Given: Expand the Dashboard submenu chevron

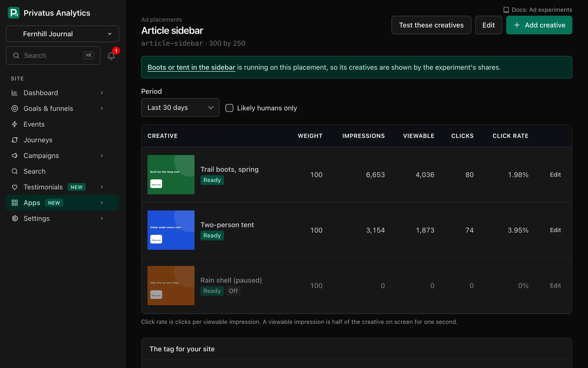Looking at the screenshot, I should pyautogui.click(x=102, y=93).
